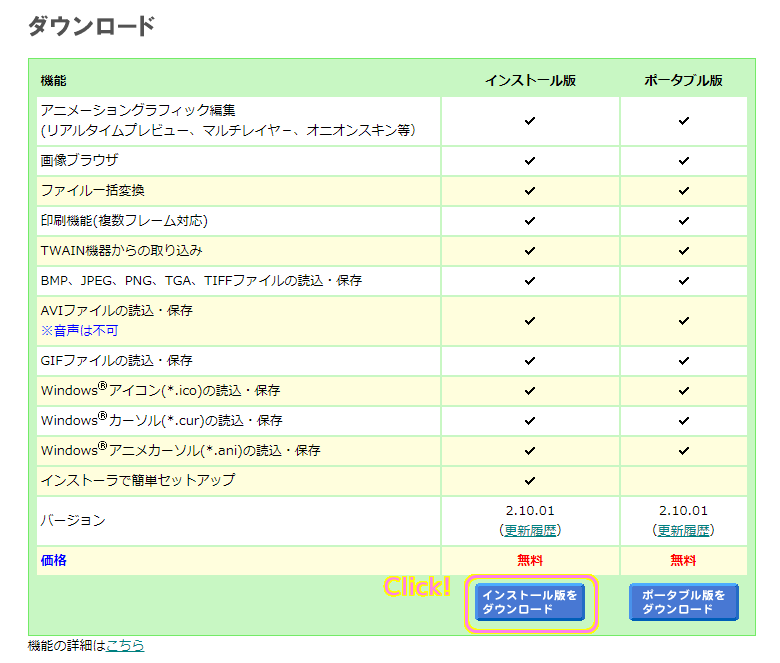
Task: Click the red 無料 text under インストール版
Action: [530, 560]
